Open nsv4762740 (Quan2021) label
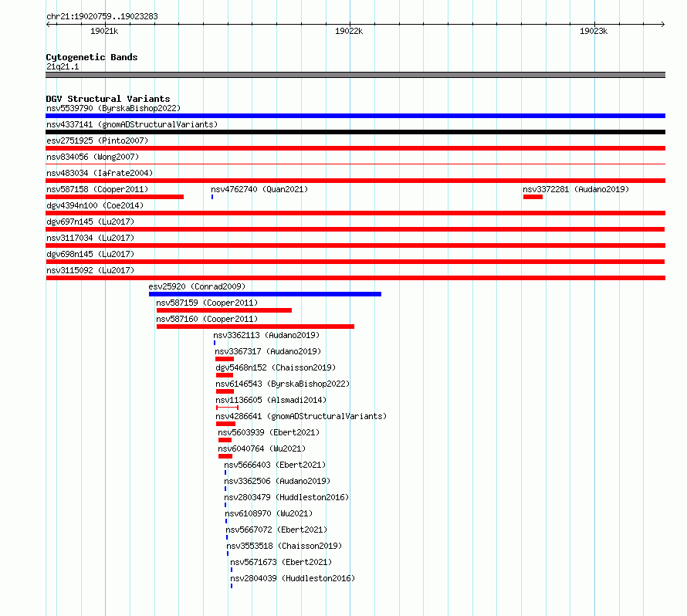Image resolution: width=687 pixels, height=616 pixels. [259, 189]
